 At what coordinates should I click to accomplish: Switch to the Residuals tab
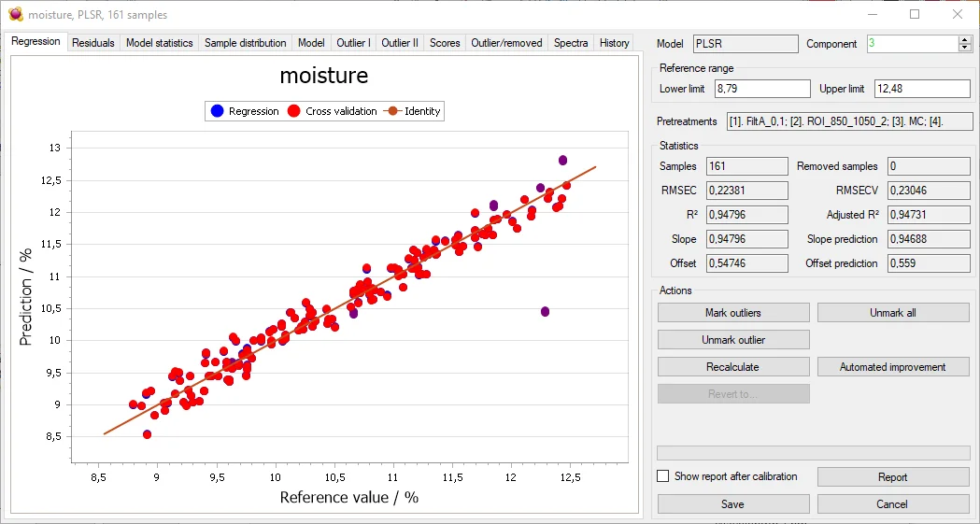(93, 43)
